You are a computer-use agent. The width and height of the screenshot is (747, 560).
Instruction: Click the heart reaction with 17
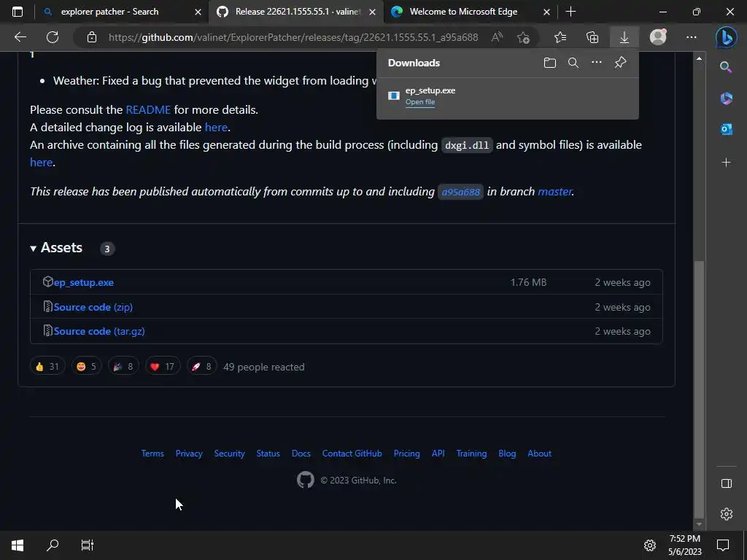point(163,366)
